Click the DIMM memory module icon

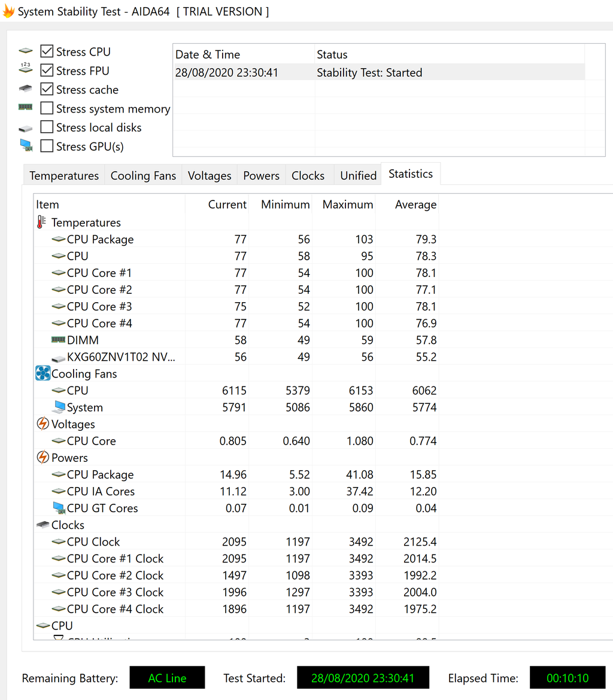tap(58, 340)
